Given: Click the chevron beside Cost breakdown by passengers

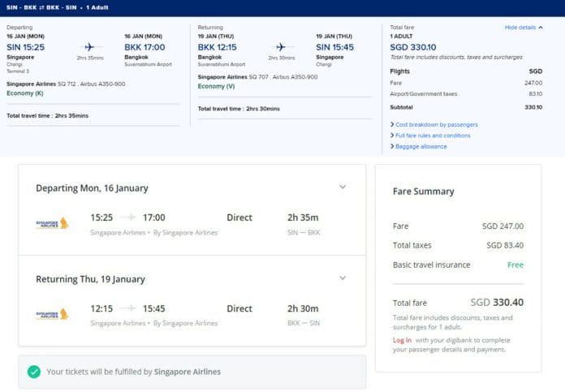Looking at the screenshot, I should [392, 124].
